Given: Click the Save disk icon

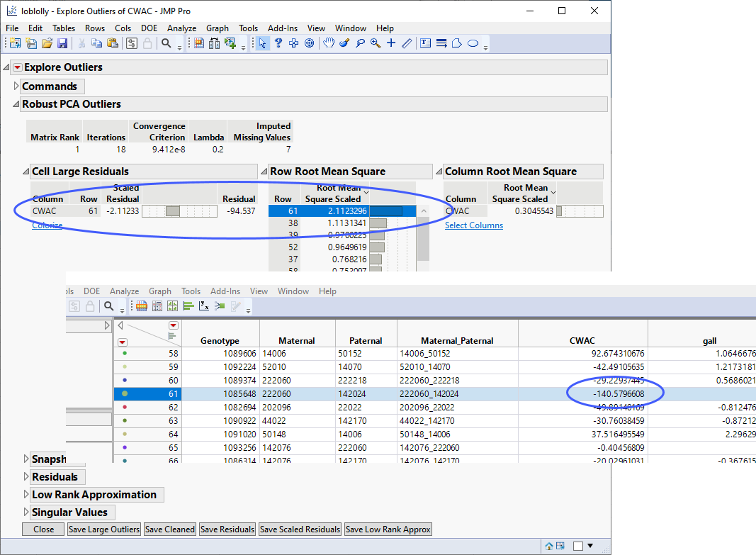Looking at the screenshot, I should (x=62, y=43).
